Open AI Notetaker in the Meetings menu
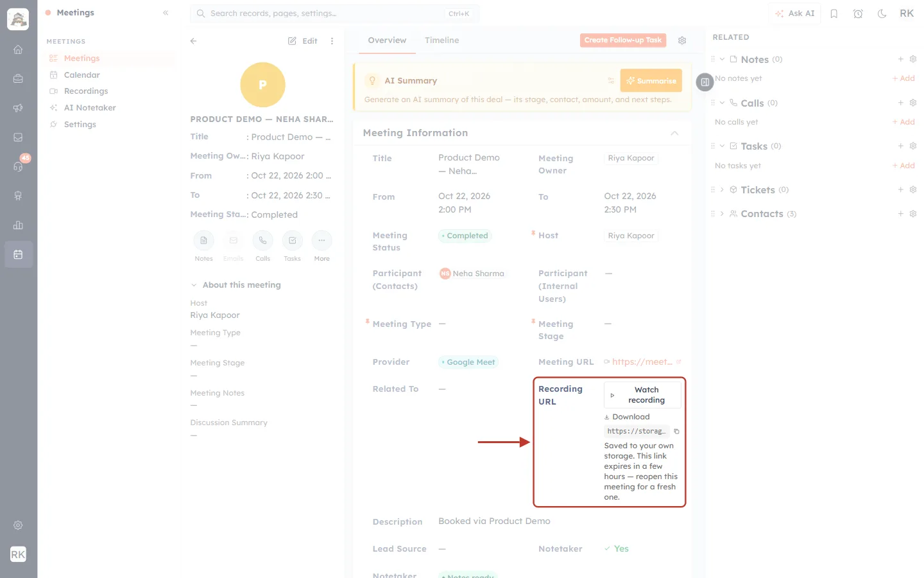 click(x=90, y=108)
